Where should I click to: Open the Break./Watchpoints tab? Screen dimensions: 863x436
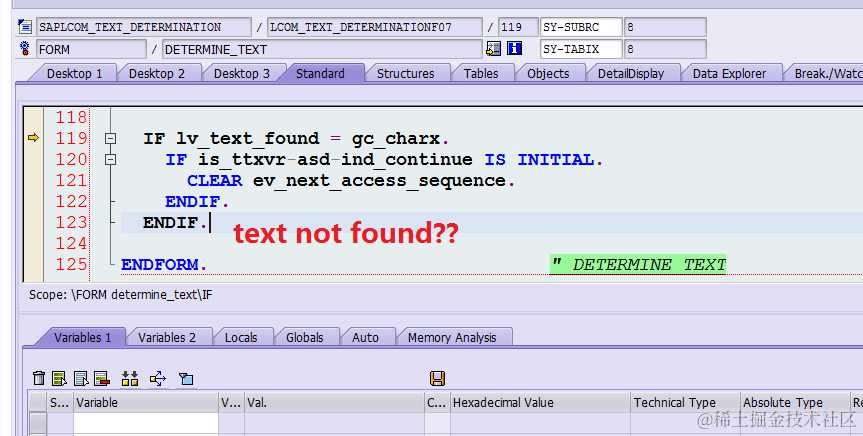point(826,74)
